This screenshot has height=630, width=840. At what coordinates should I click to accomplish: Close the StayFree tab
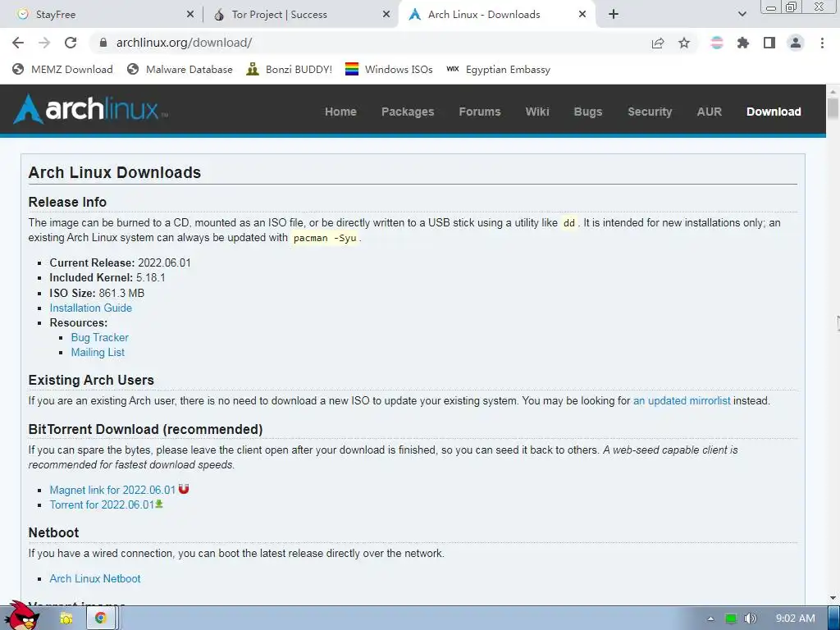tap(190, 15)
